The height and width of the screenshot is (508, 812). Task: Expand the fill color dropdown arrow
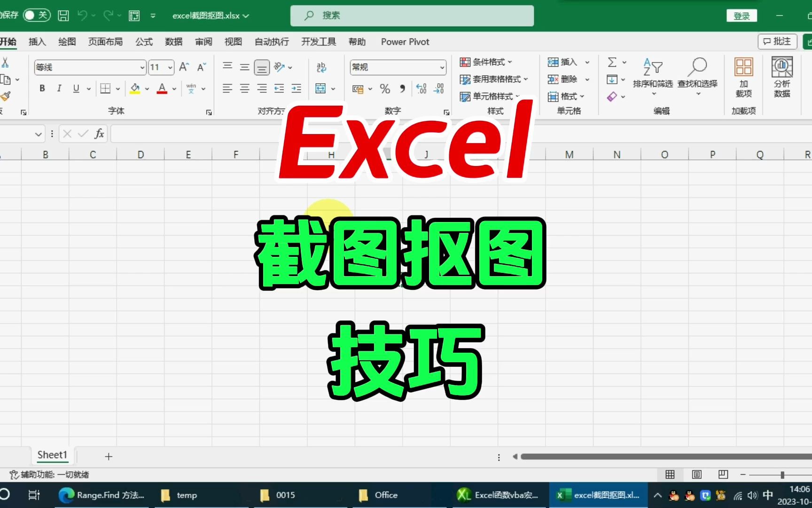click(146, 88)
